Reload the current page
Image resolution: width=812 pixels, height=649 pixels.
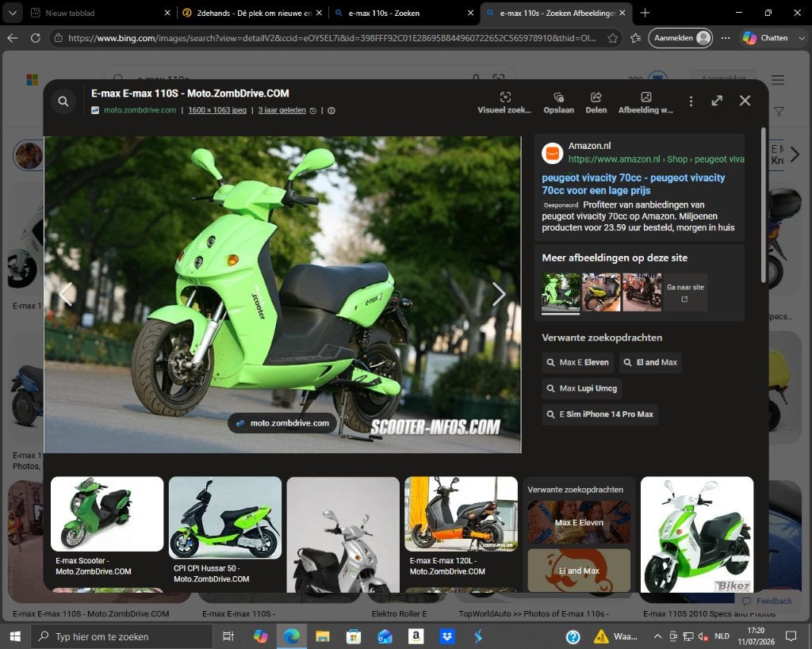click(35, 38)
